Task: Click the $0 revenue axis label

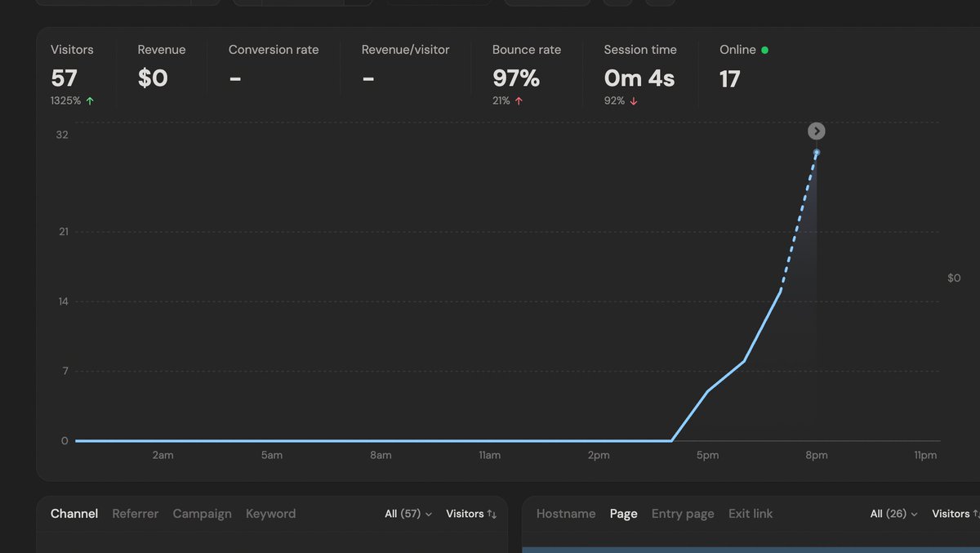Action: point(954,278)
